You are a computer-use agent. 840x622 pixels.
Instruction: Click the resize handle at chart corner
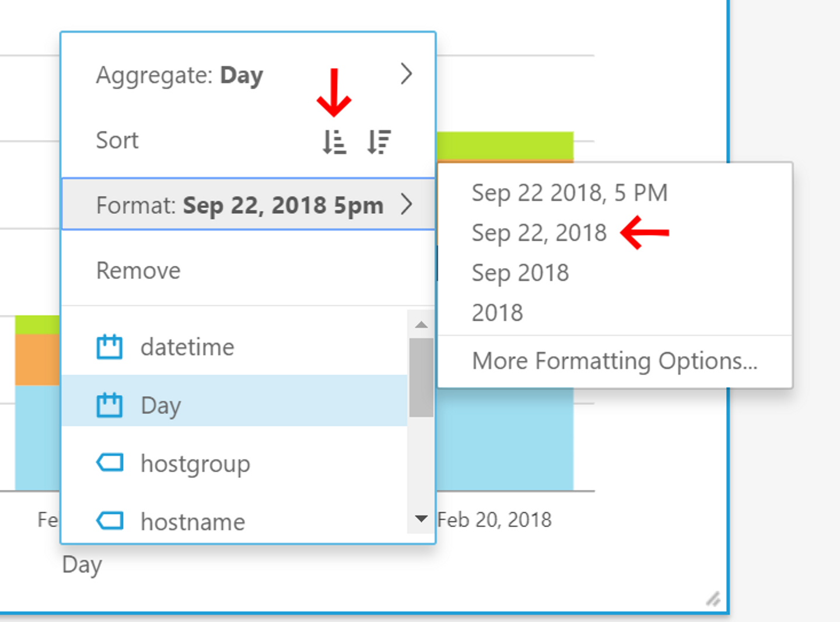pos(713,599)
